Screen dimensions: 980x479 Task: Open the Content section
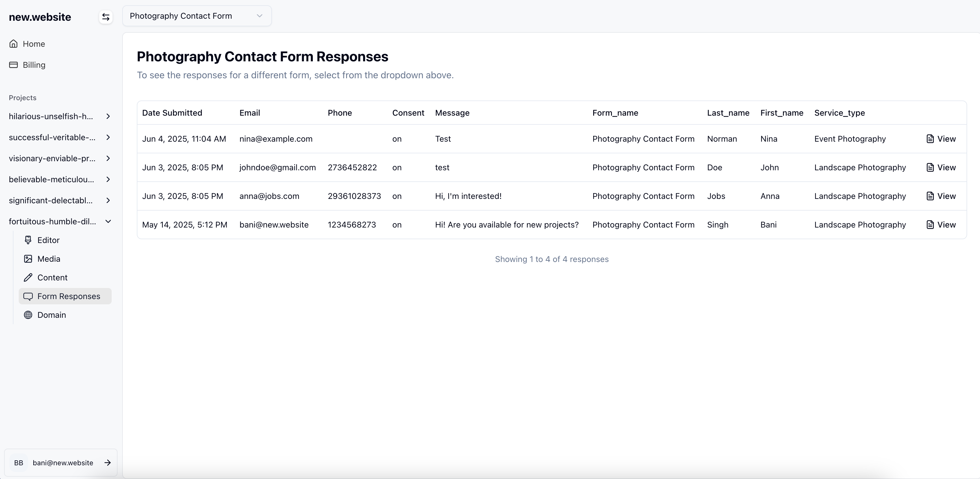52,277
